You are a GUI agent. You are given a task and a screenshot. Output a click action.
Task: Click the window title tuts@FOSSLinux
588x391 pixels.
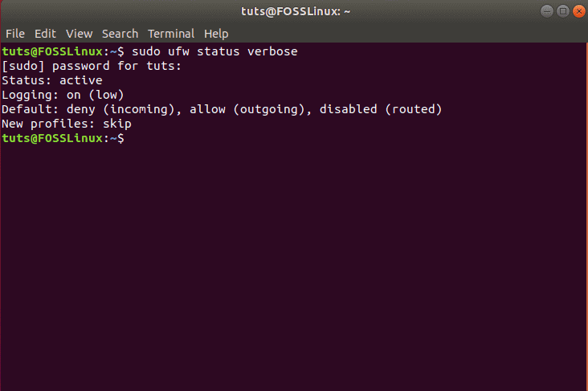(x=295, y=11)
